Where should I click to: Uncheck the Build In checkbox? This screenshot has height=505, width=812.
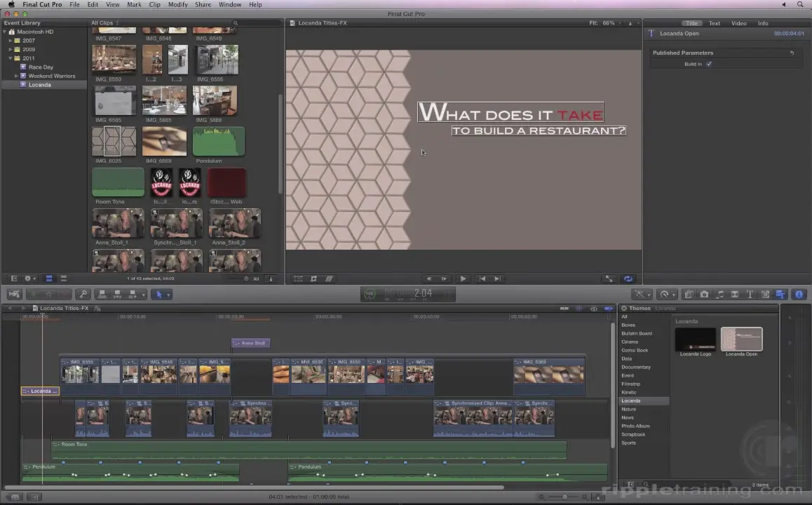point(709,64)
